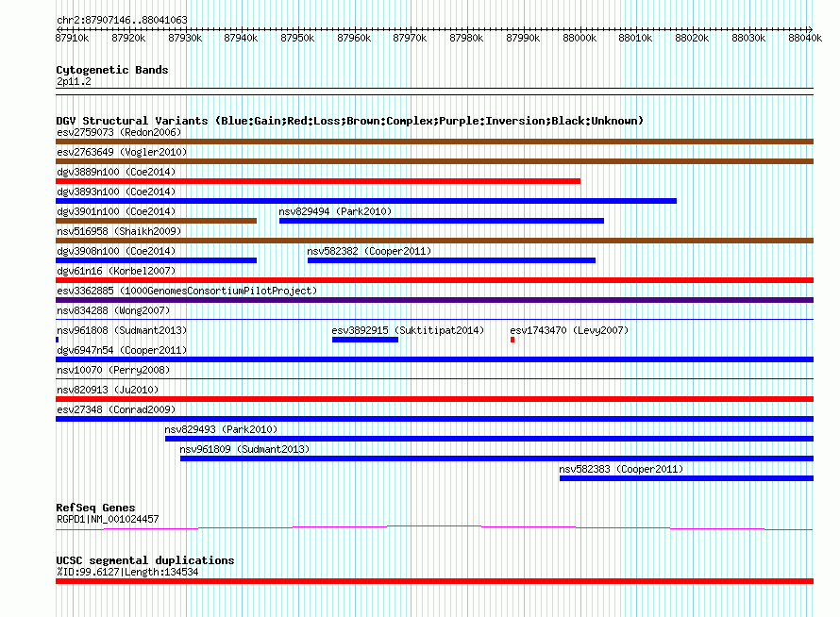The image size is (840, 617).
Task: Click the purple esv3362885 inversion bar
Action: (x=434, y=300)
